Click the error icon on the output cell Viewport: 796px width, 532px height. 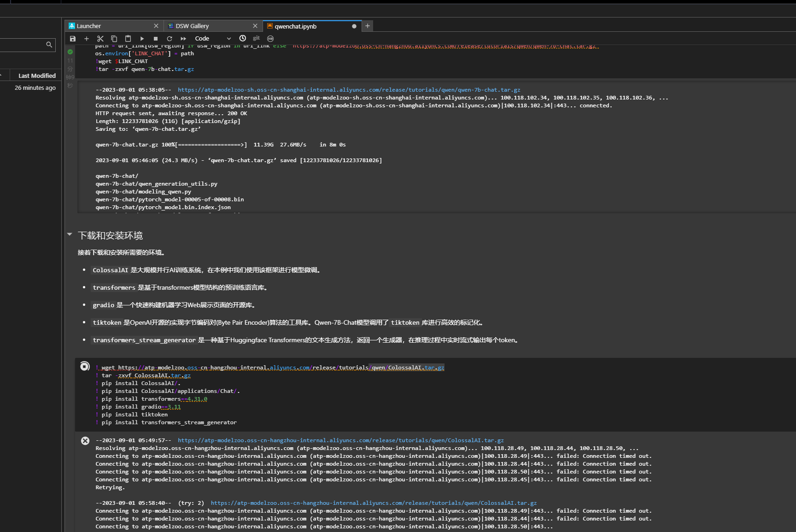point(85,441)
